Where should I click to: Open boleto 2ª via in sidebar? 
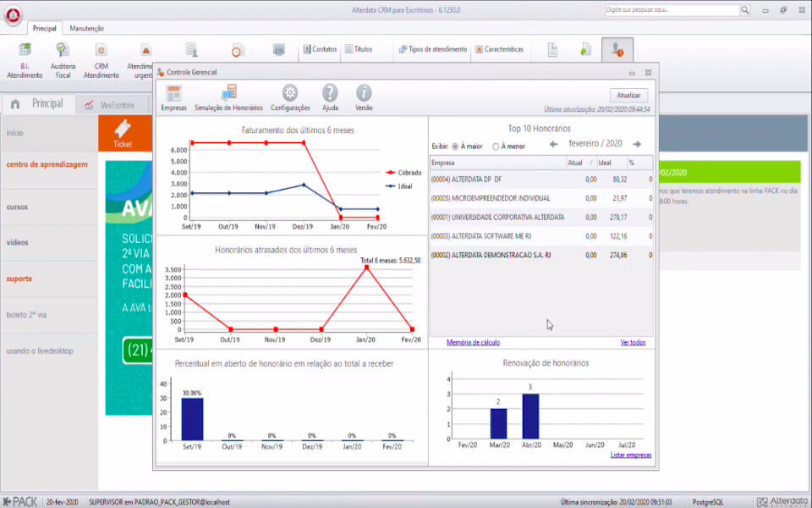[x=26, y=315]
